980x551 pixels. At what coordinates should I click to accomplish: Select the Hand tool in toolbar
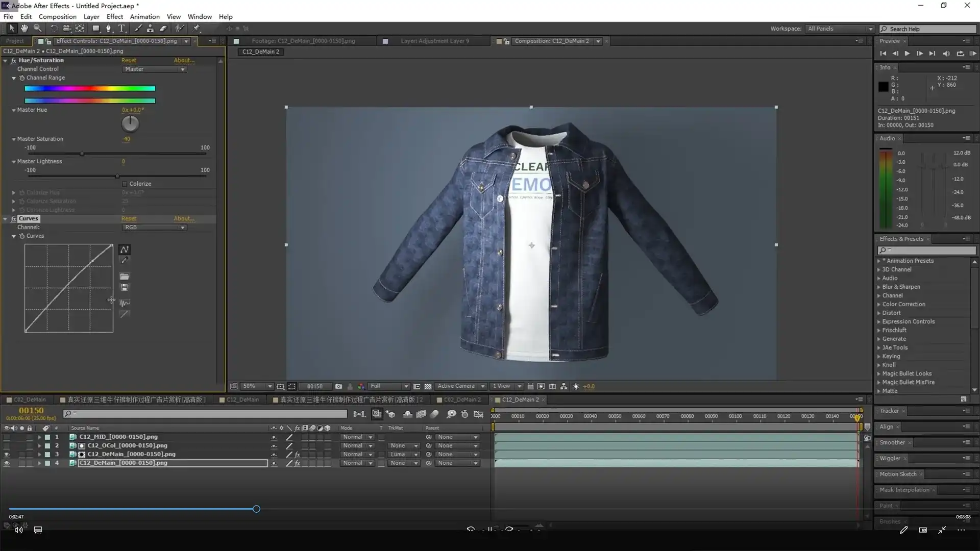click(24, 29)
